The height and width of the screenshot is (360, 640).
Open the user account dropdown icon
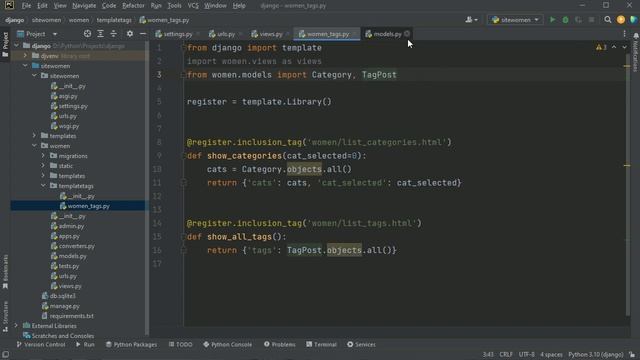471,20
